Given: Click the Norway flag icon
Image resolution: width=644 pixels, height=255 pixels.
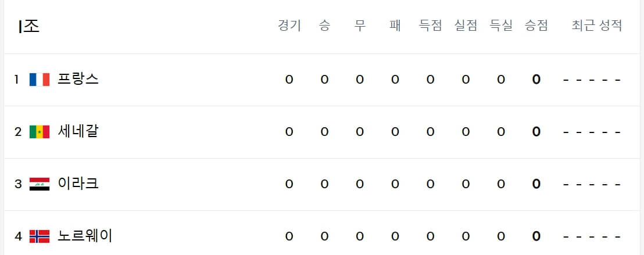Looking at the screenshot, I should tap(40, 236).
